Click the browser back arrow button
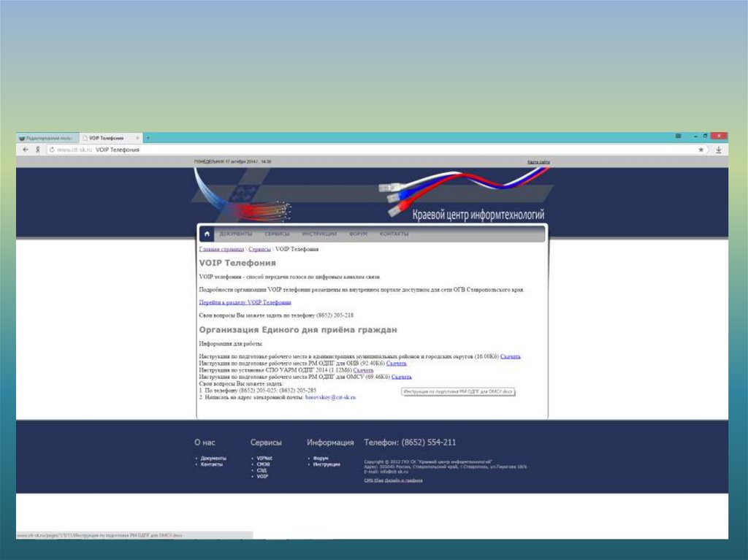748x560 pixels. tap(26, 150)
